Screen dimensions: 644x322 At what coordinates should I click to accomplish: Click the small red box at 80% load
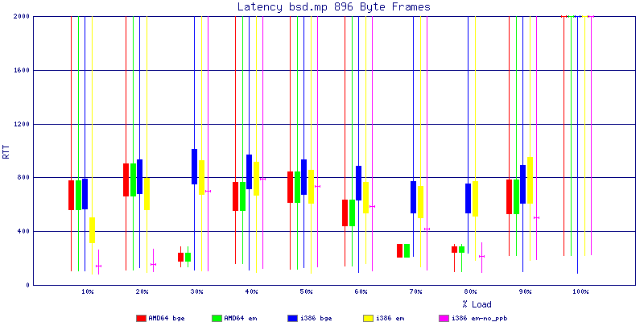tap(454, 250)
